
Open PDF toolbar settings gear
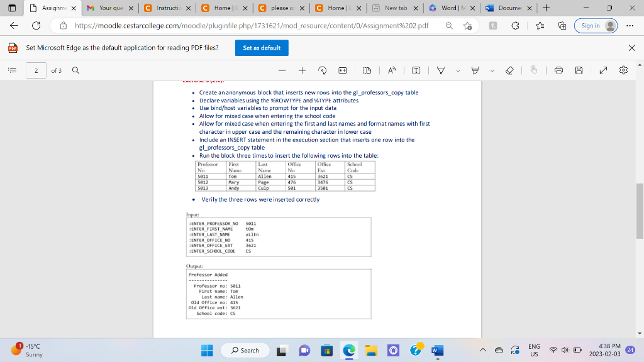pos(623,70)
